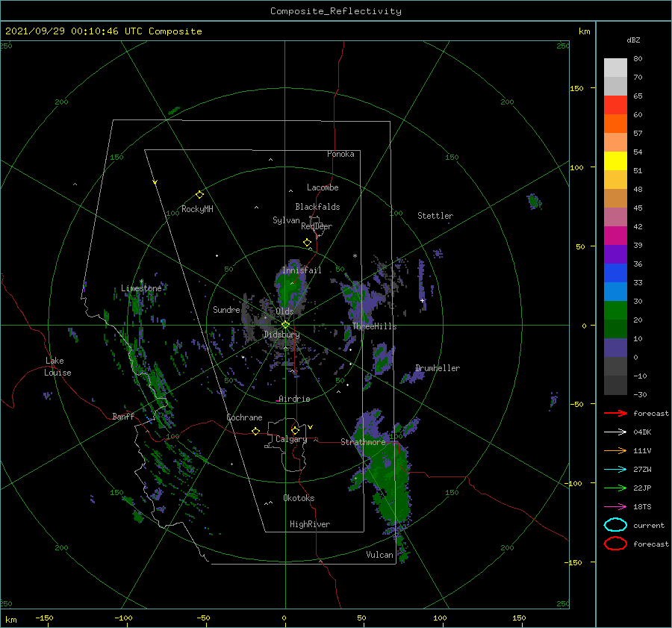Click the Red Deer city label
Screen dimensions: 672x628
click(317, 226)
